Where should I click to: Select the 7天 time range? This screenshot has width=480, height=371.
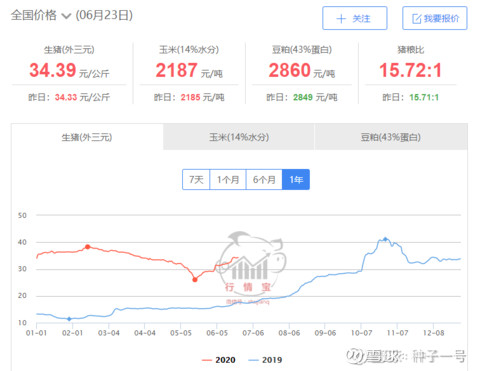(196, 180)
